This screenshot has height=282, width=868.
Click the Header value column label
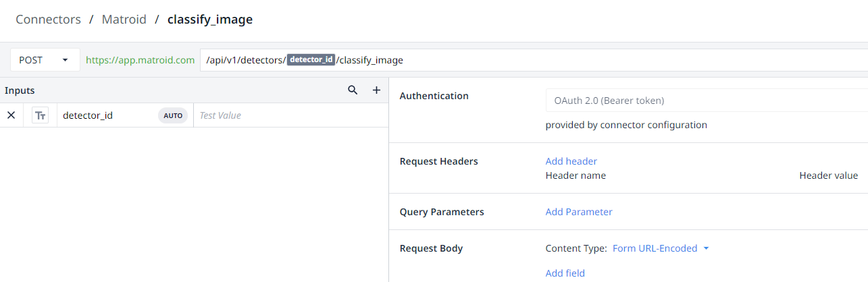tap(828, 175)
